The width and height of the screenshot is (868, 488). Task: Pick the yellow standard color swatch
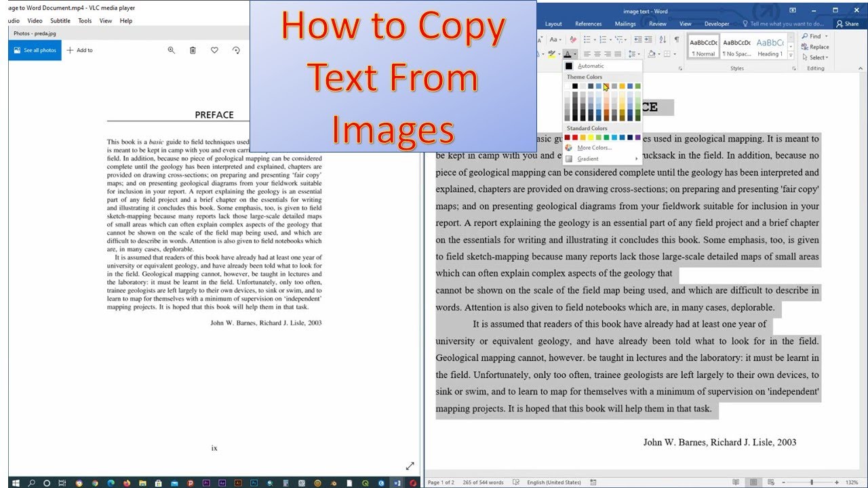point(591,138)
